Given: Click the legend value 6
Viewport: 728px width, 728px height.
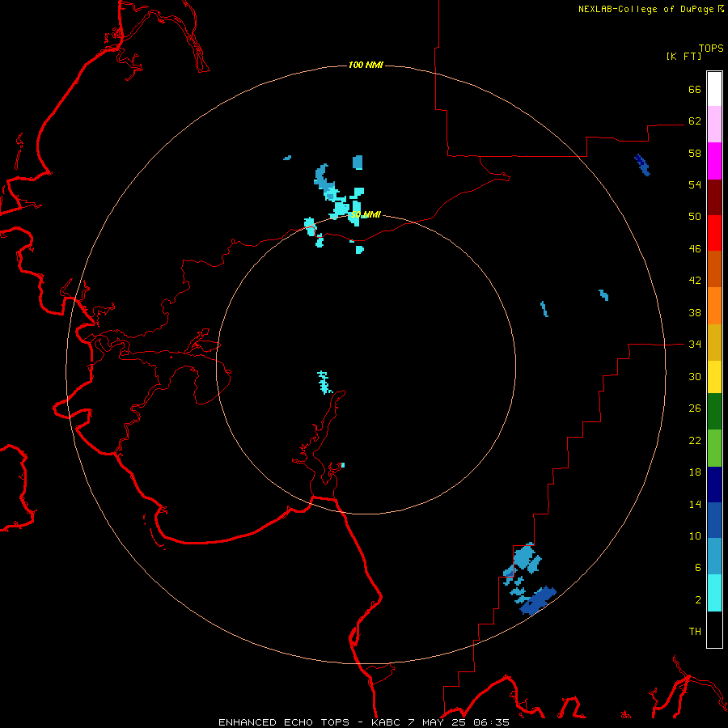Looking at the screenshot, I should click(698, 567).
